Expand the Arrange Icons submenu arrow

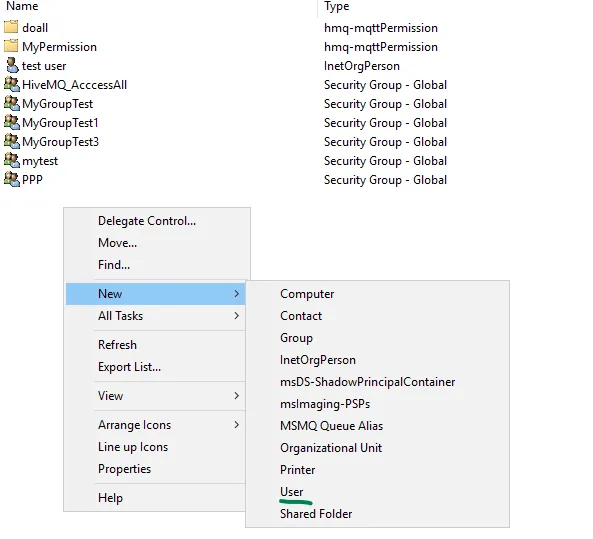tap(237, 425)
